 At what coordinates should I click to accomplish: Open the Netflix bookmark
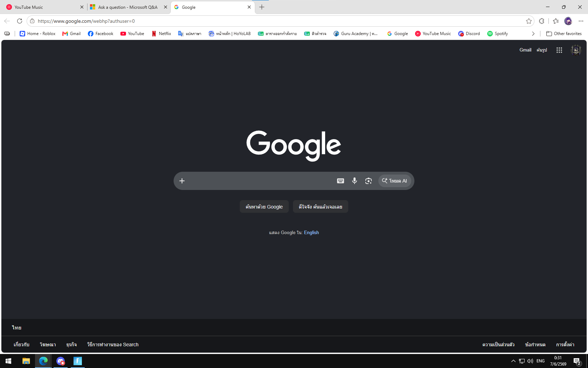click(x=161, y=34)
